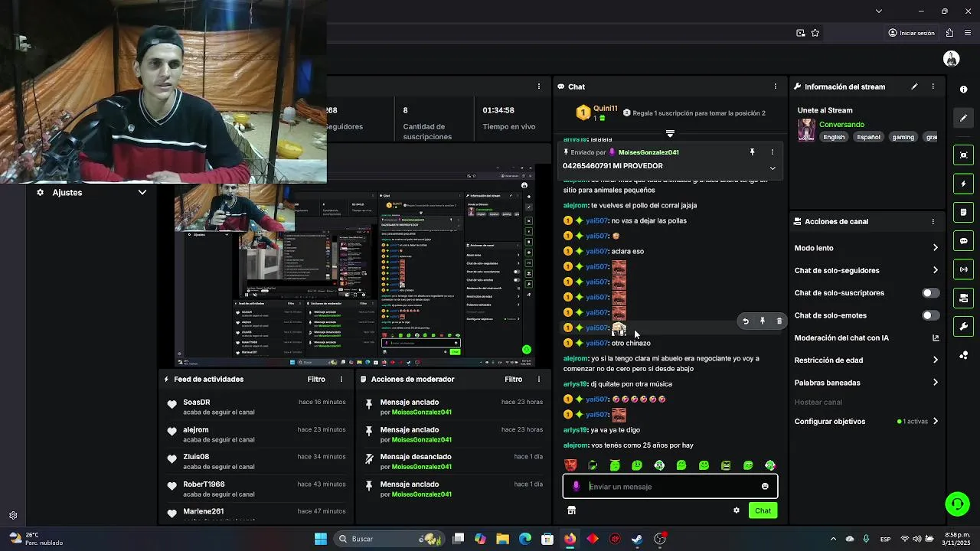Open the emoji picker in the message box

point(765,486)
